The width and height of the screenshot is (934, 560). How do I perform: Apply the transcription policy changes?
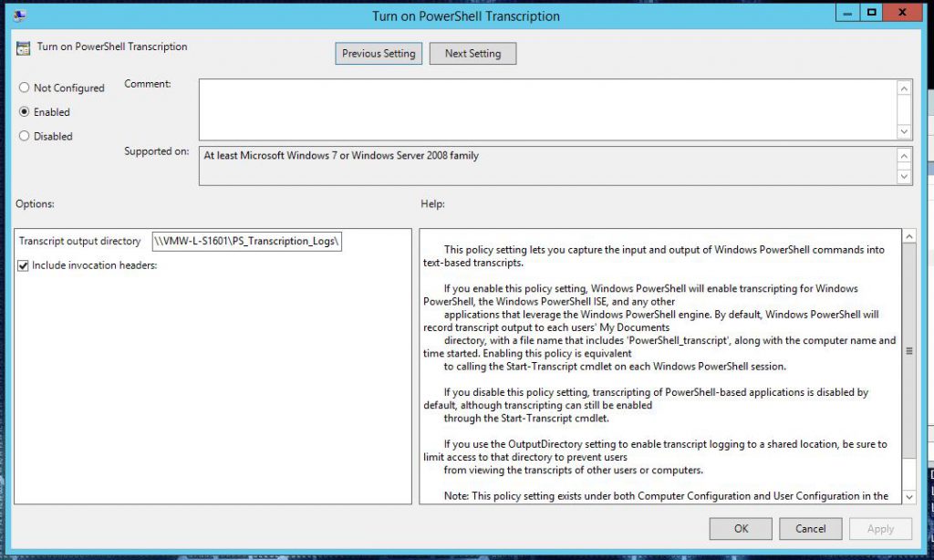click(x=879, y=528)
